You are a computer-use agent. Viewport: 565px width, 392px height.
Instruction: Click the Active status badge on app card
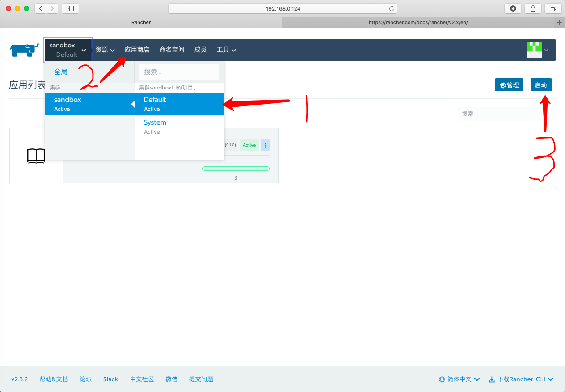(x=249, y=145)
